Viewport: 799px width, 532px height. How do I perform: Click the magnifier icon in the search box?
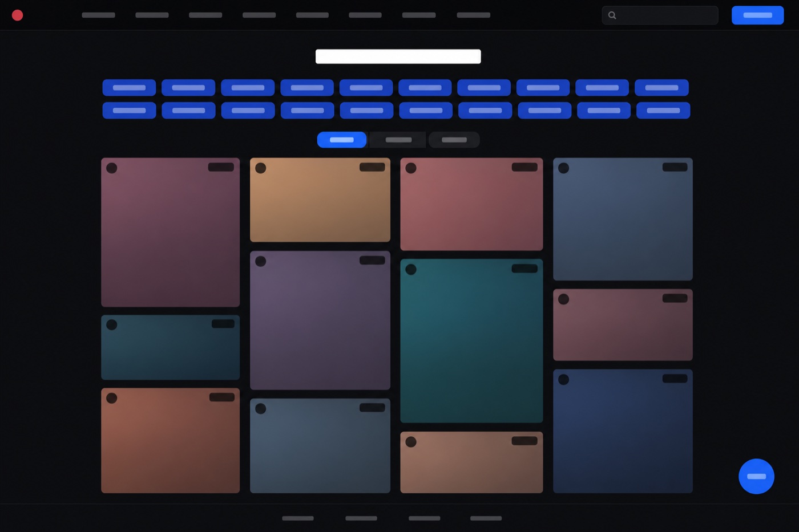coord(612,15)
